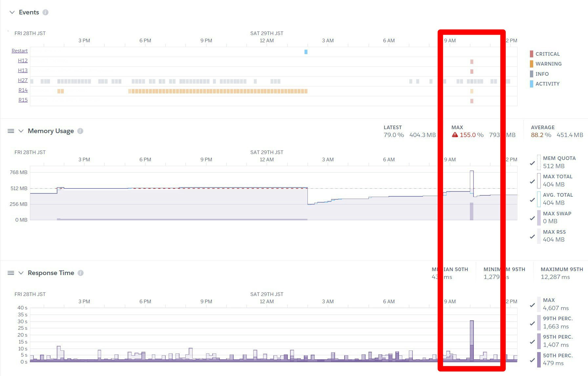
Task: Click the red warning triangle beside 155.0 %
Action: [x=455, y=135]
